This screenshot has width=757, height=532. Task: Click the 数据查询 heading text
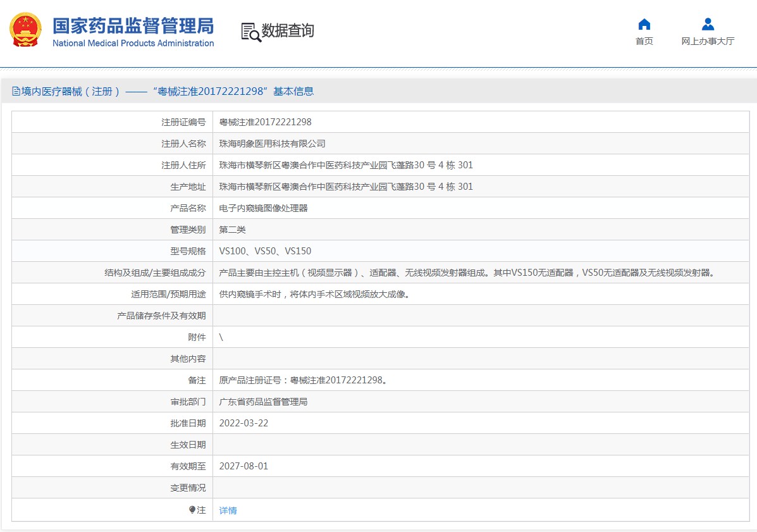click(x=288, y=30)
